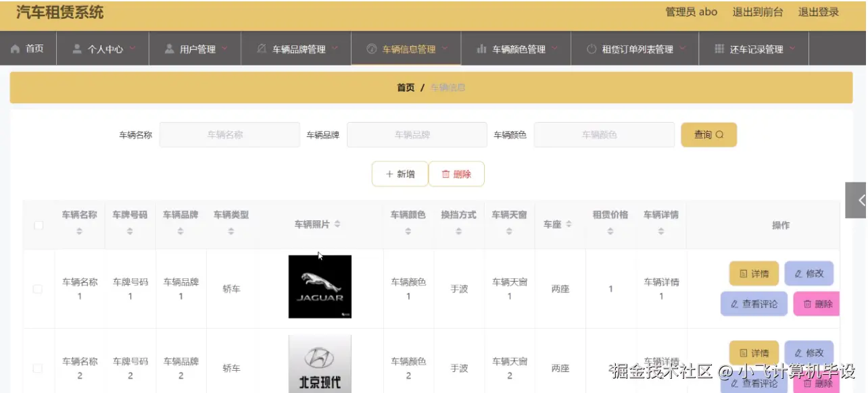Open 车辆品牌管理 menu item
The image size is (868, 393).
pyautogui.click(x=296, y=49)
